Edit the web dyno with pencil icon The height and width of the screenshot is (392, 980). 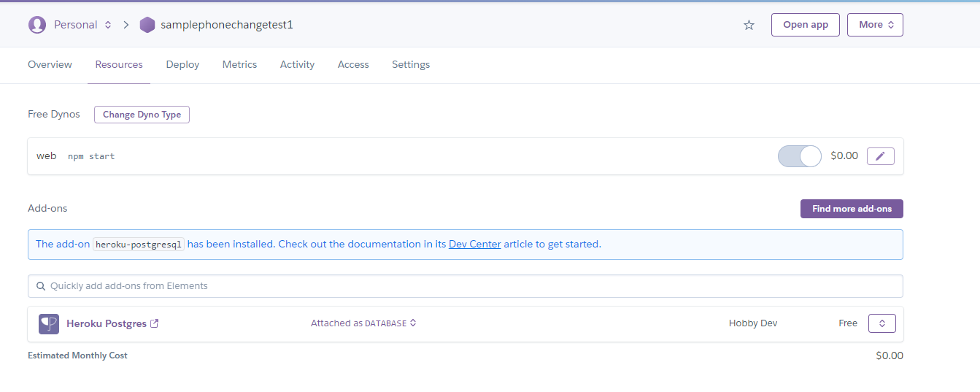[880, 156]
